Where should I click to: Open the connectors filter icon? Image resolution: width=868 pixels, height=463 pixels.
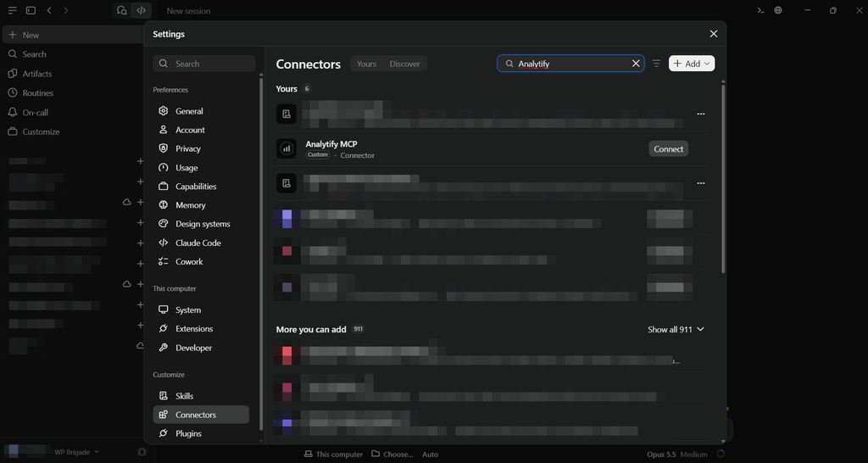point(656,64)
